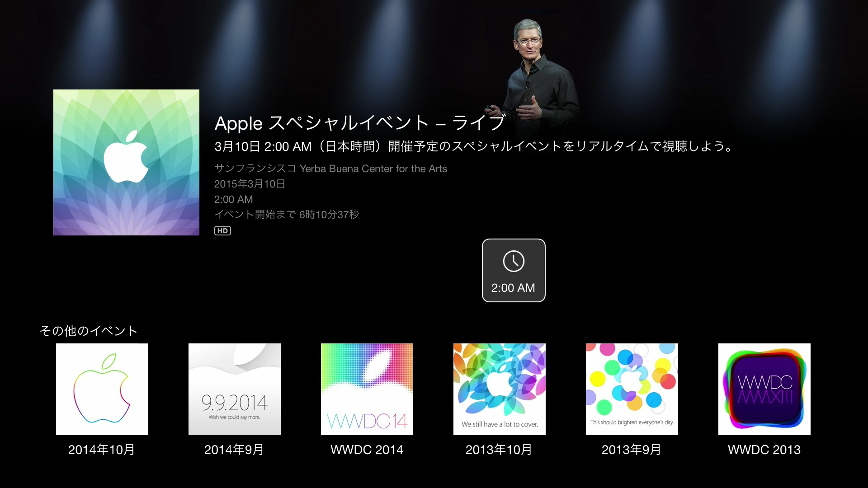Viewport: 868px width, 488px height.
Task: Click the 2014年9月 event label
Action: pos(234,450)
